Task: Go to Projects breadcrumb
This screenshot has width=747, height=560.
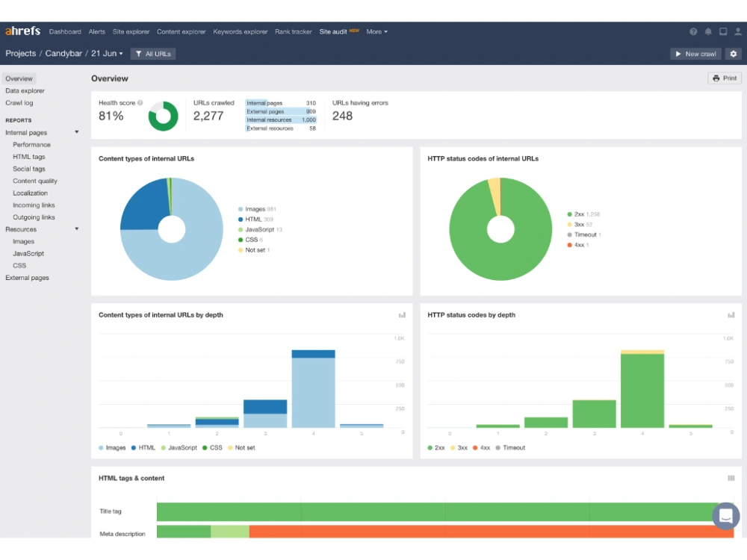Action: pyautogui.click(x=20, y=53)
